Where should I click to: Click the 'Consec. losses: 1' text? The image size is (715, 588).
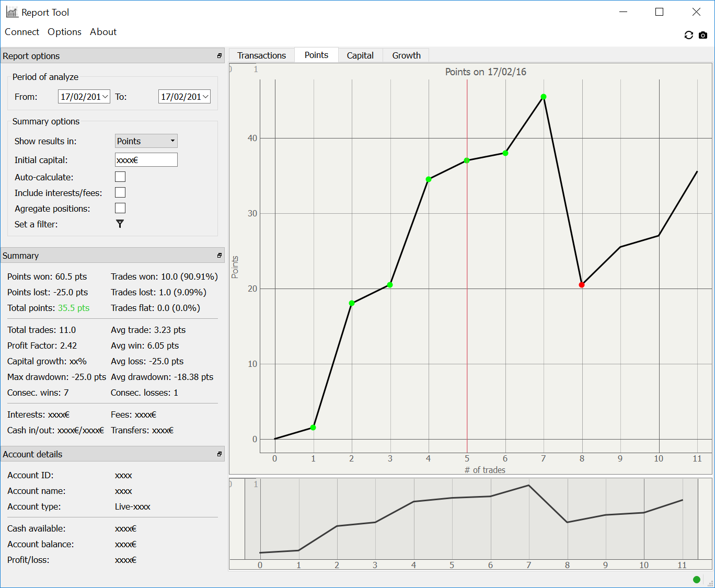point(144,393)
